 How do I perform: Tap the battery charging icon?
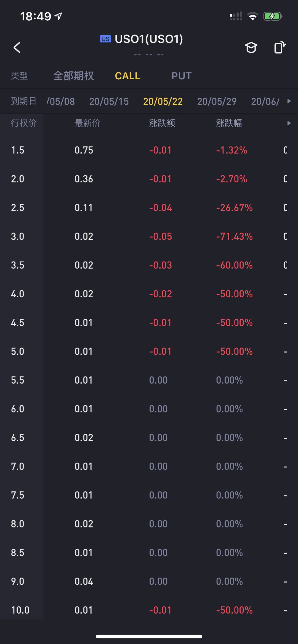272,16
